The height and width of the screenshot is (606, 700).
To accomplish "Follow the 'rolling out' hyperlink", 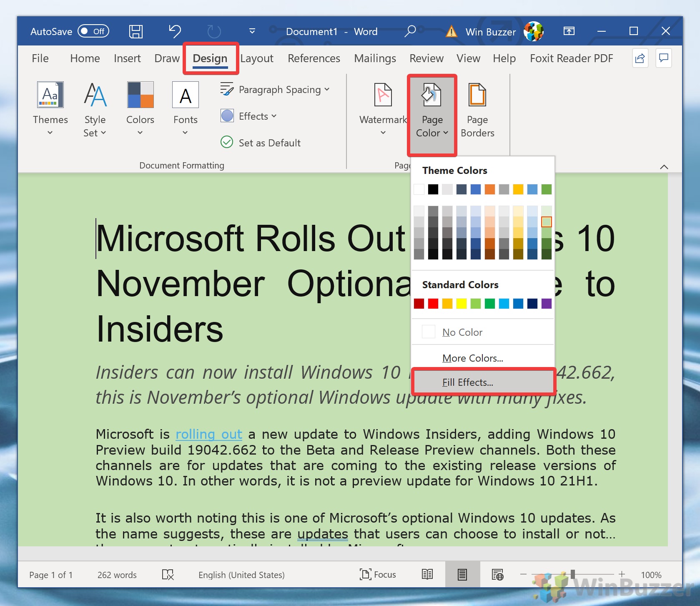I will point(209,434).
